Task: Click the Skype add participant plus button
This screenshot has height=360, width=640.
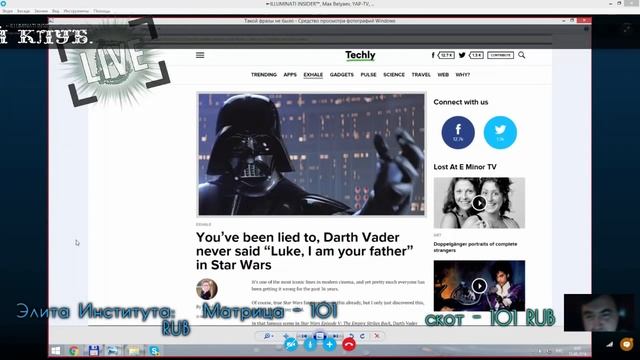Action: (x=329, y=344)
